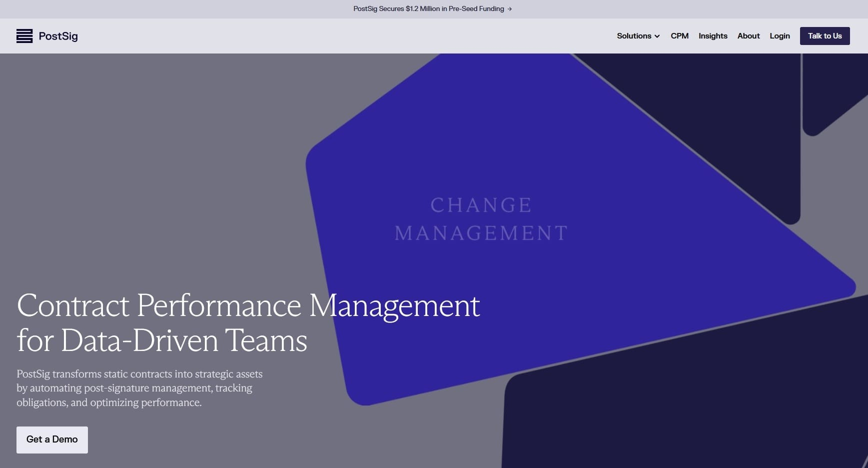Expand the Solutions dropdown menu
The width and height of the screenshot is (868, 468).
coord(638,36)
